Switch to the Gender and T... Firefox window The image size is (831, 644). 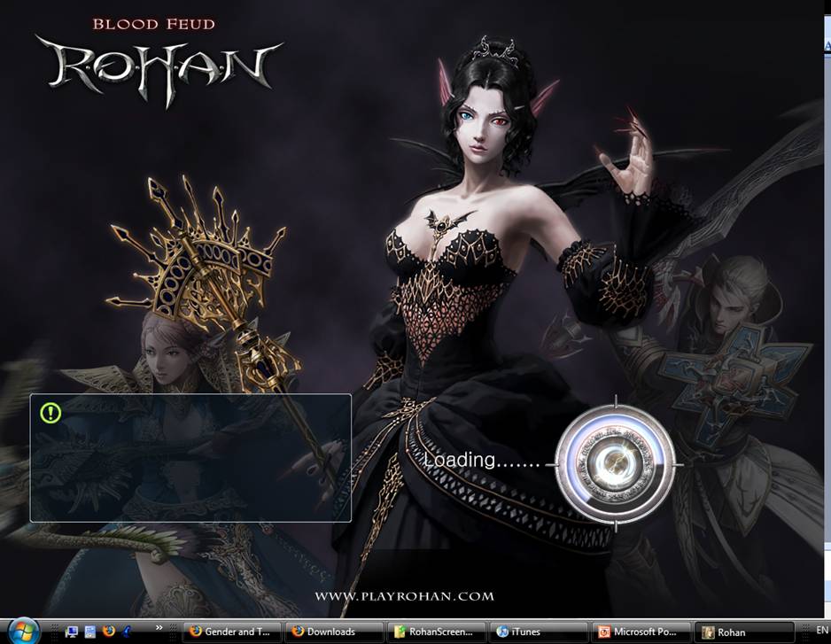[230, 632]
